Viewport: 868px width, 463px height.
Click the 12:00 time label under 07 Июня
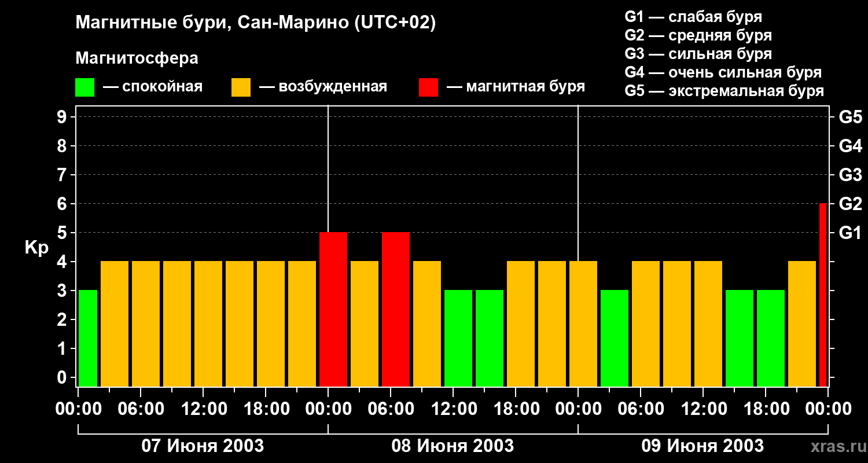pyautogui.click(x=203, y=409)
